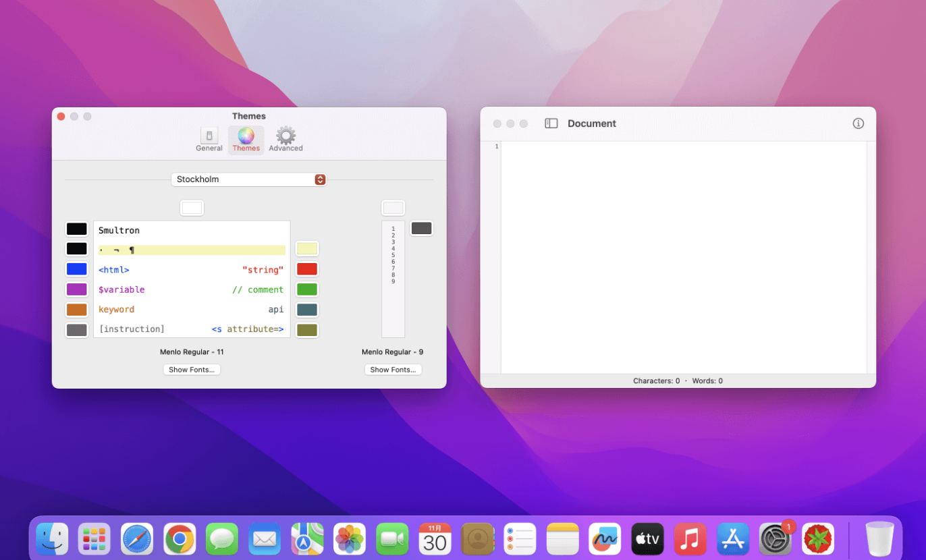
Task: Open the document info popover
Action: click(x=858, y=123)
